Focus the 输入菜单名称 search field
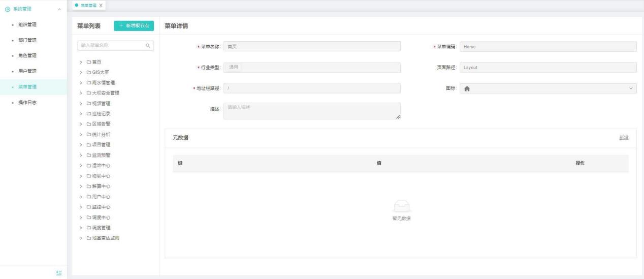This screenshot has height=279, width=644. [x=109, y=46]
